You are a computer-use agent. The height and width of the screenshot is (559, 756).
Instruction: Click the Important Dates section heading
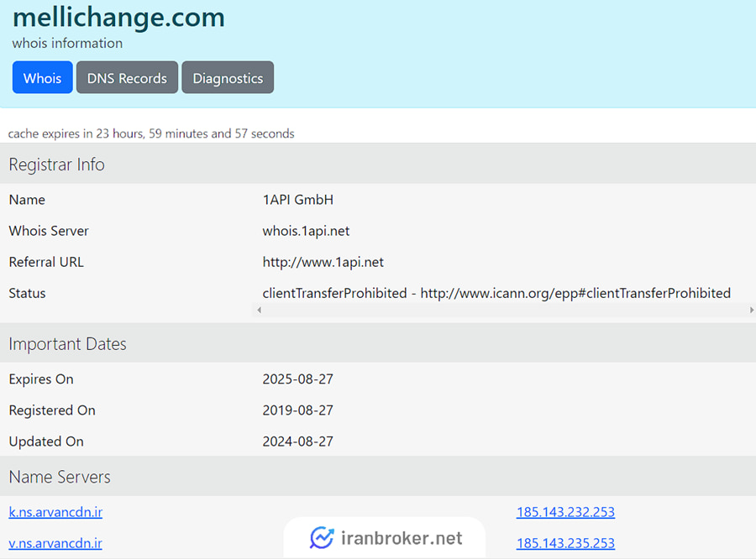tap(67, 343)
